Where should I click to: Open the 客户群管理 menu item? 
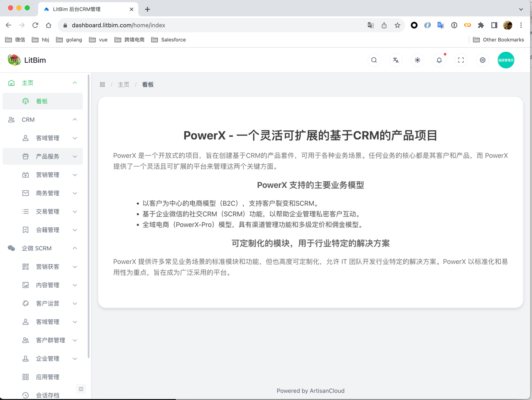[43, 340]
